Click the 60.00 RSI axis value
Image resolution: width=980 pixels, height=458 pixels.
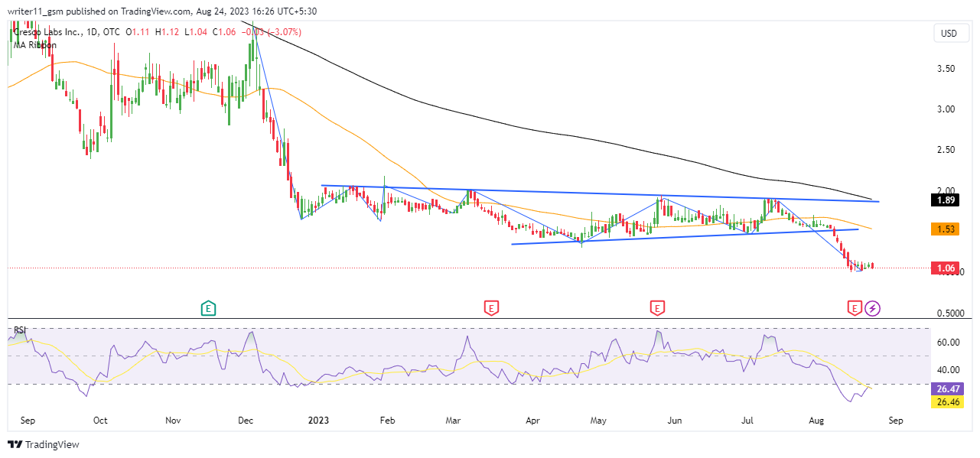click(x=947, y=343)
